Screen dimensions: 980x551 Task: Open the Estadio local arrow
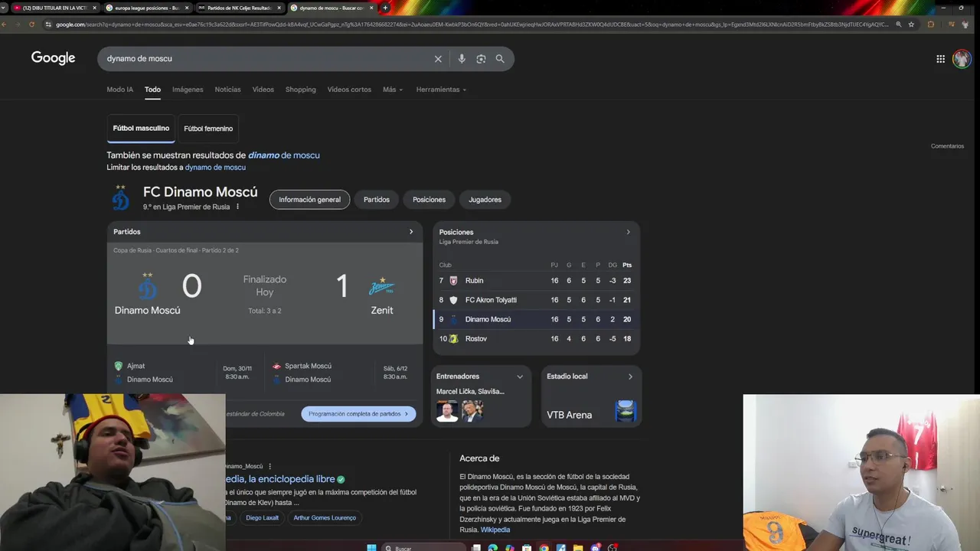pos(630,377)
